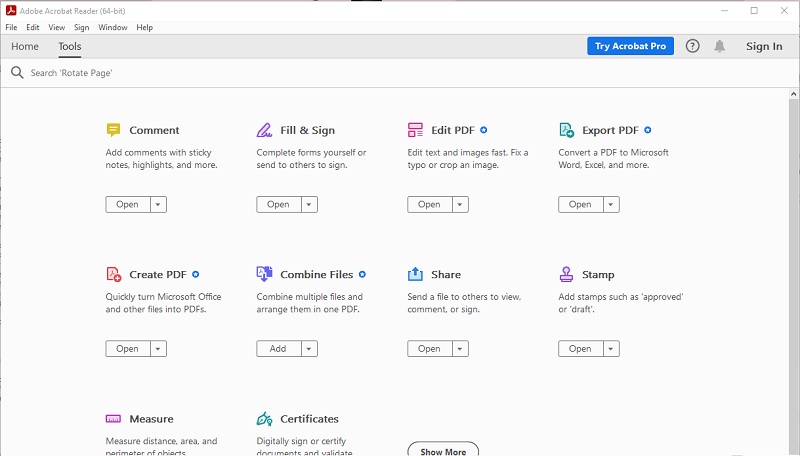Click the Fill & Sign pen icon
The width and height of the screenshot is (800, 456).
(264, 130)
